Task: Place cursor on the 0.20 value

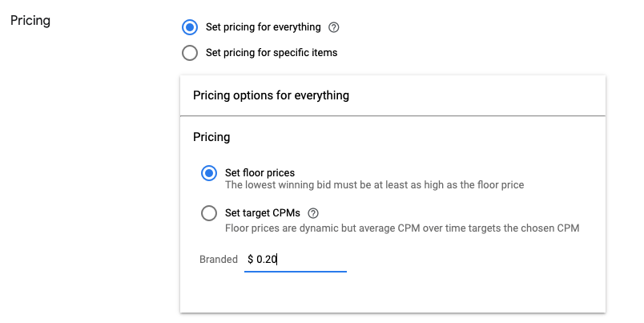Action: pyautogui.click(x=267, y=260)
